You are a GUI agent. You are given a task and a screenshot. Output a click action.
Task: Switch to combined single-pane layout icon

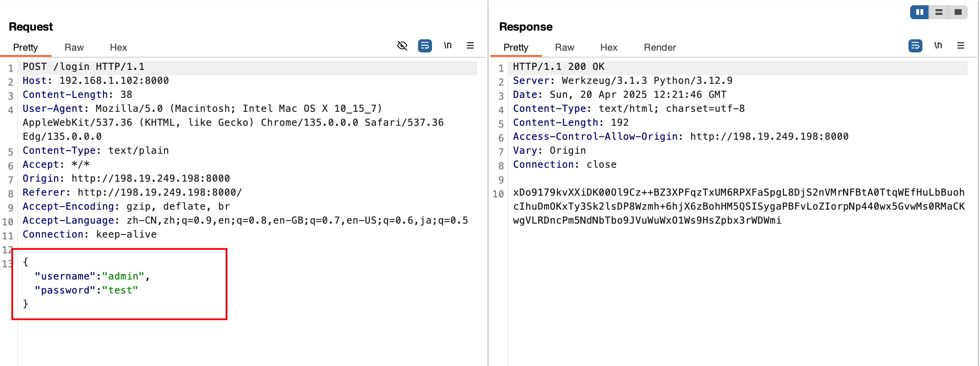coord(958,12)
